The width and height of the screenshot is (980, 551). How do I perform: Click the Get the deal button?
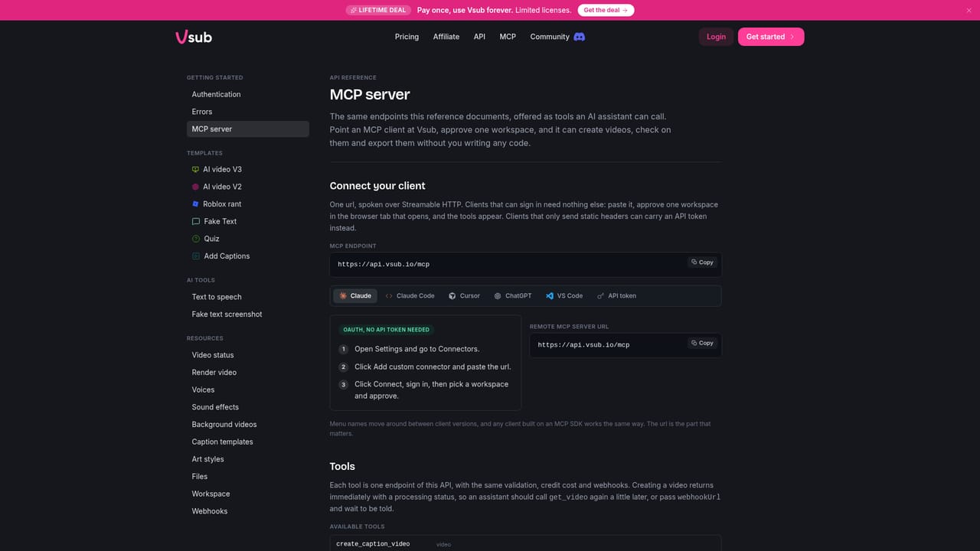[606, 10]
